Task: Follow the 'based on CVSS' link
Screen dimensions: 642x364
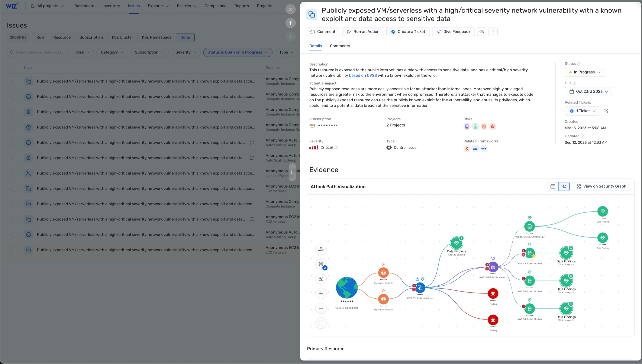Action: [x=363, y=76]
